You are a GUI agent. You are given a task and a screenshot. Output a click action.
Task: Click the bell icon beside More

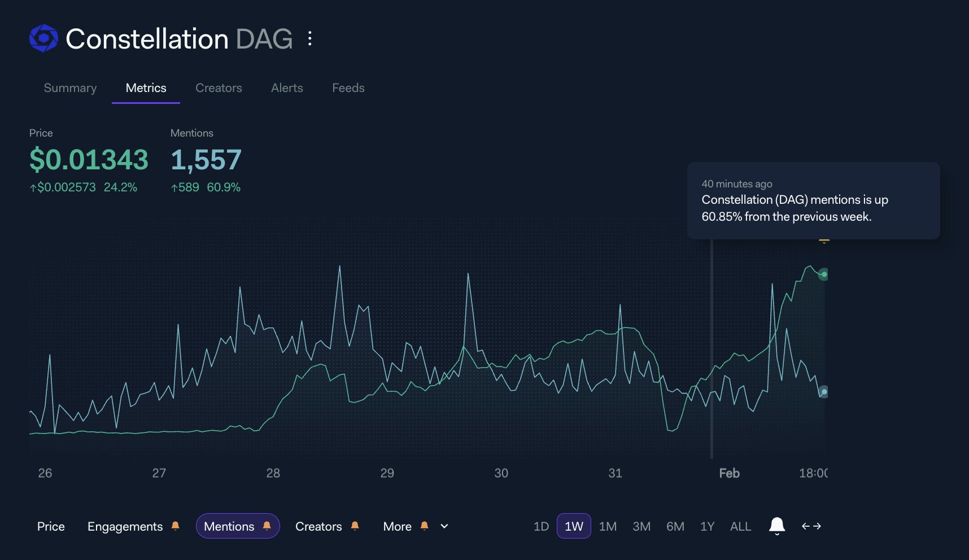tap(425, 526)
